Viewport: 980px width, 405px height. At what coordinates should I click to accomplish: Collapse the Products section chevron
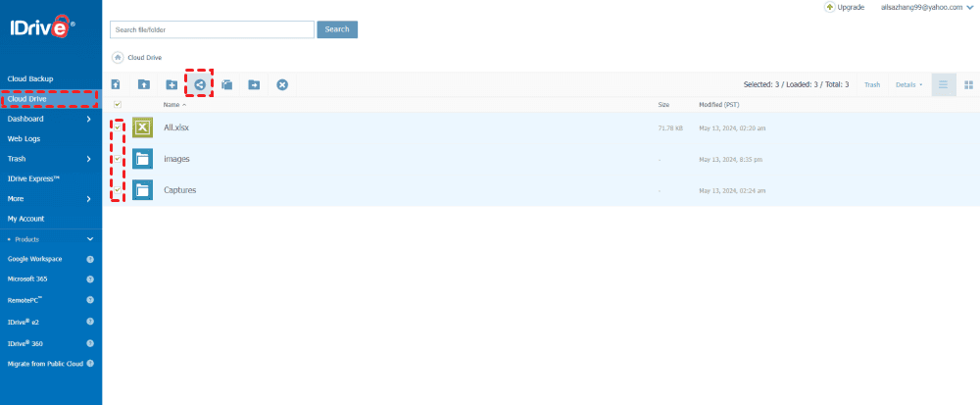coord(90,238)
